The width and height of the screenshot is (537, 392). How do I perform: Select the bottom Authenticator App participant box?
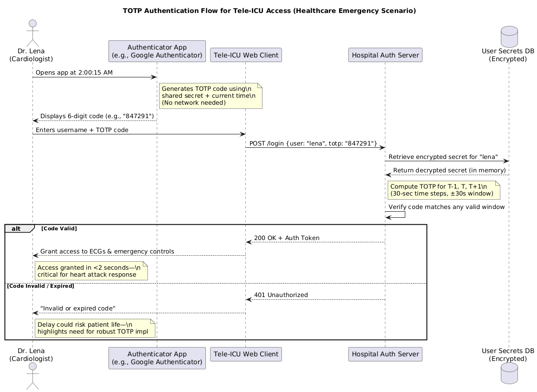pyautogui.click(x=157, y=358)
